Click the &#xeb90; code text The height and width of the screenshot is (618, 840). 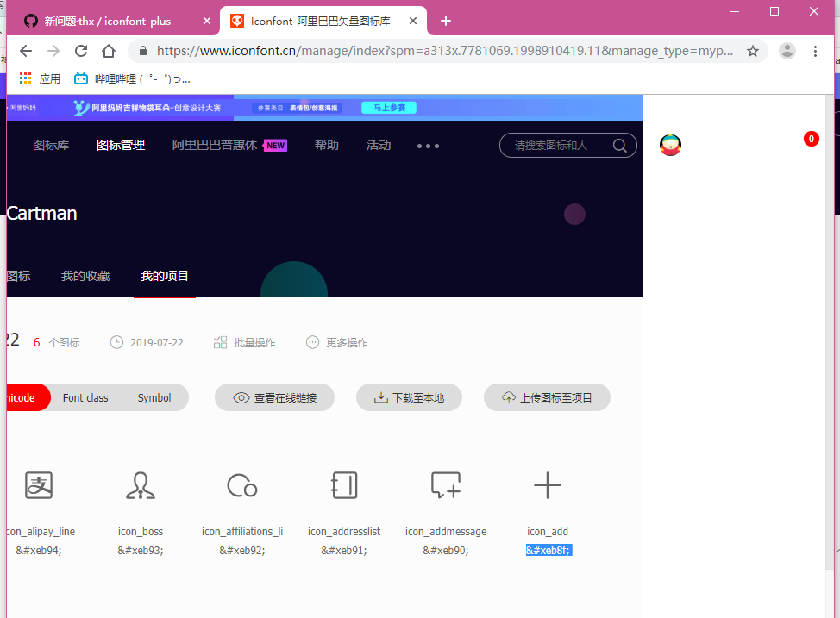coord(446,550)
